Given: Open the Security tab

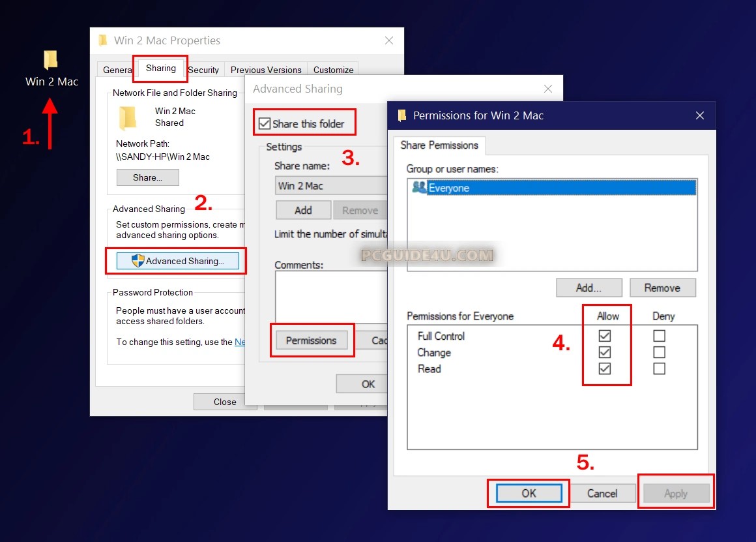Looking at the screenshot, I should pyautogui.click(x=203, y=70).
